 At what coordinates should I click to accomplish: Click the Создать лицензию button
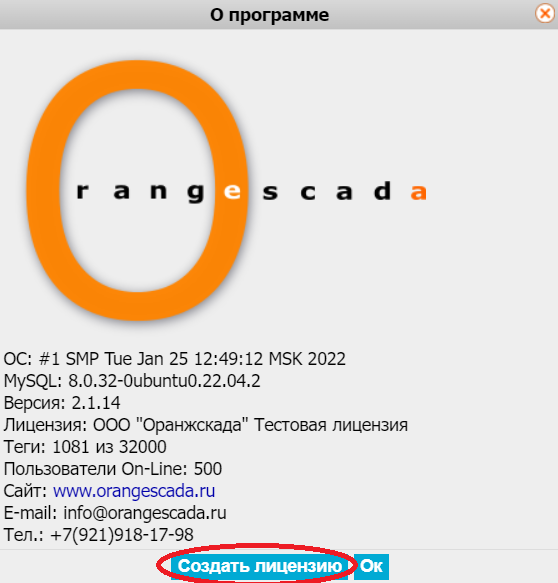[x=259, y=567]
